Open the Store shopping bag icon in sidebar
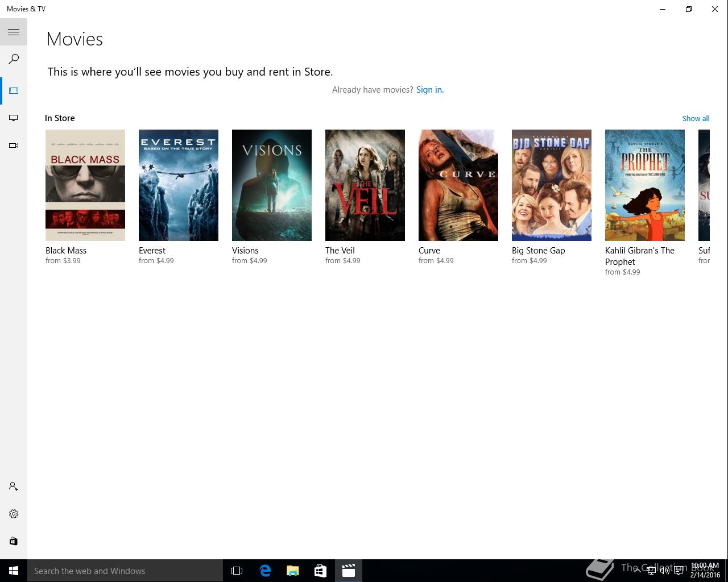 (x=14, y=541)
